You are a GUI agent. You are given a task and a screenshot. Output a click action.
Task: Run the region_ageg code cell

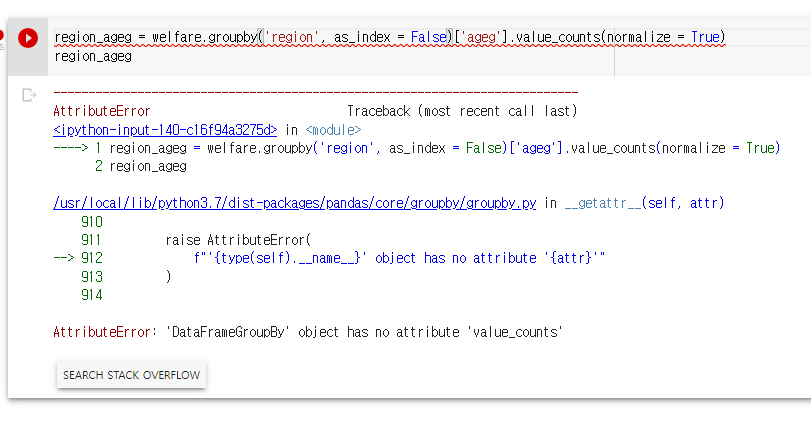point(28,38)
